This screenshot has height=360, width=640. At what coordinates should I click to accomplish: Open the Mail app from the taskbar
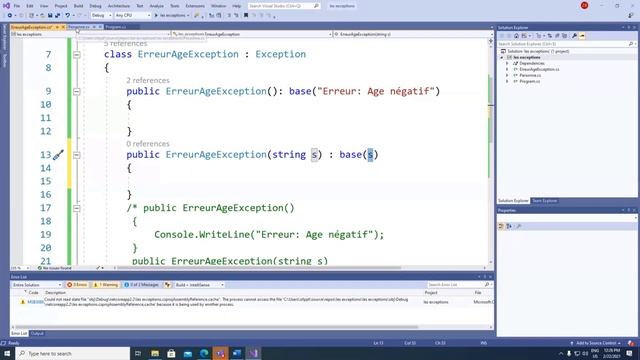[x=188, y=353]
